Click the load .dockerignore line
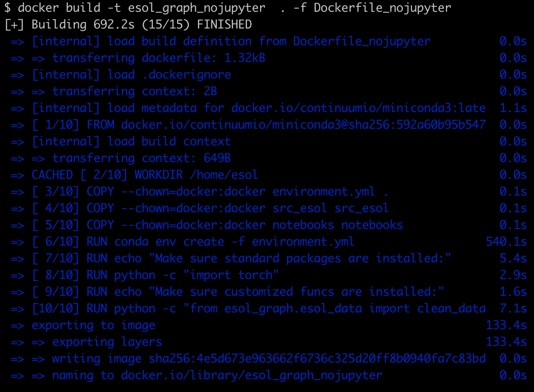 click(268, 75)
